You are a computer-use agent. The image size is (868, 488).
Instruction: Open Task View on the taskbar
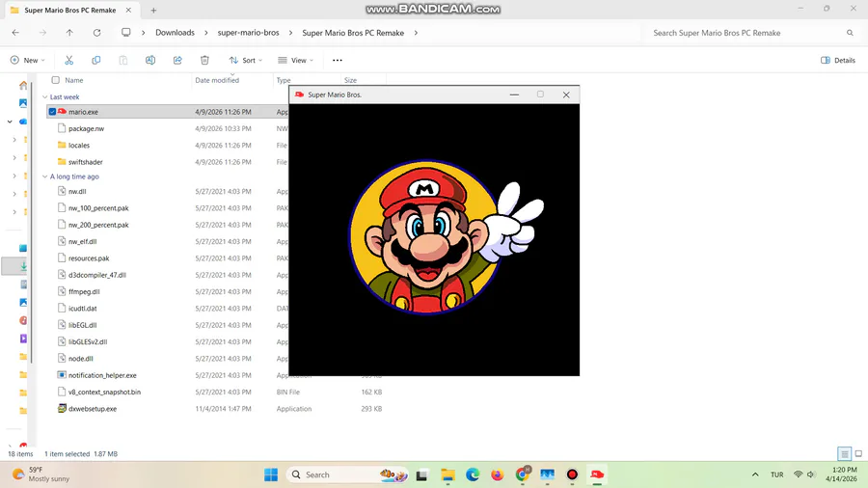pyautogui.click(x=421, y=474)
